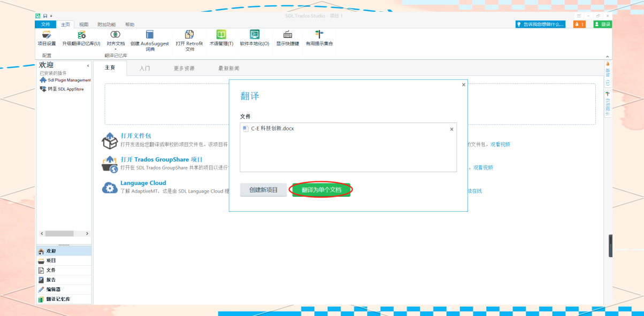Screen dimensions: 644x316
Task: Open Sdl Plugin Management plugin
Action: click(65, 80)
